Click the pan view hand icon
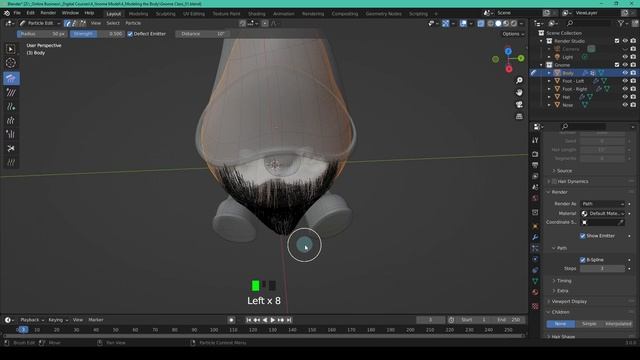This screenshot has height=360, width=640. click(x=519, y=93)
